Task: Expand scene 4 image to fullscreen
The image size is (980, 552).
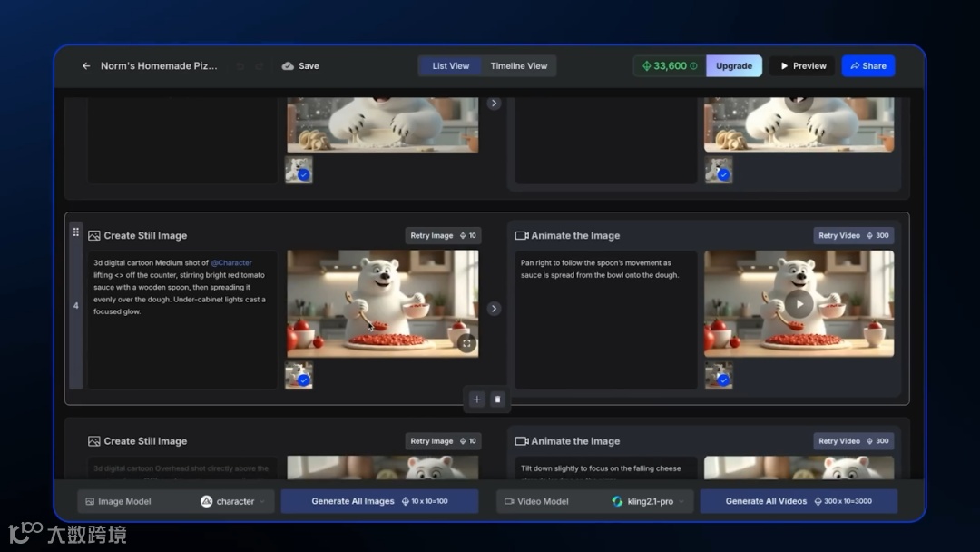Action: pos(467,343)
